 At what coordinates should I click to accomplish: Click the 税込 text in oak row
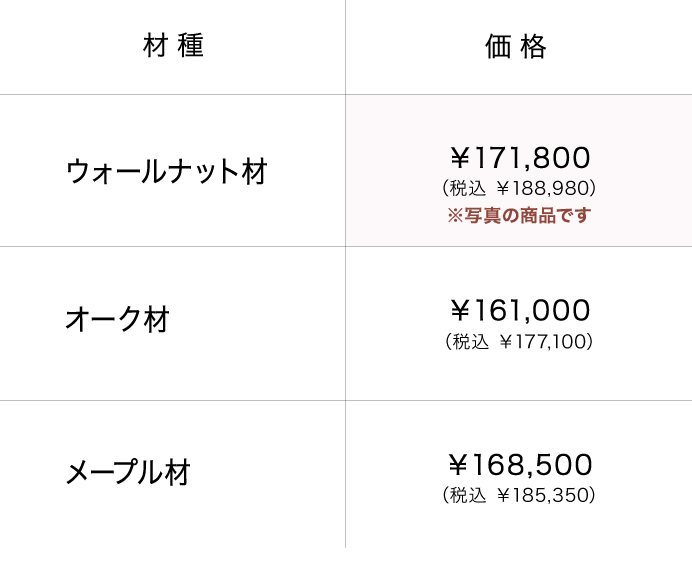(470, 342)
